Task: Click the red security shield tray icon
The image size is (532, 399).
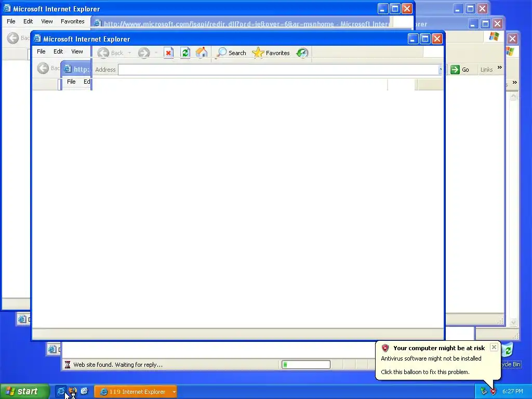Action: [493, 392]
